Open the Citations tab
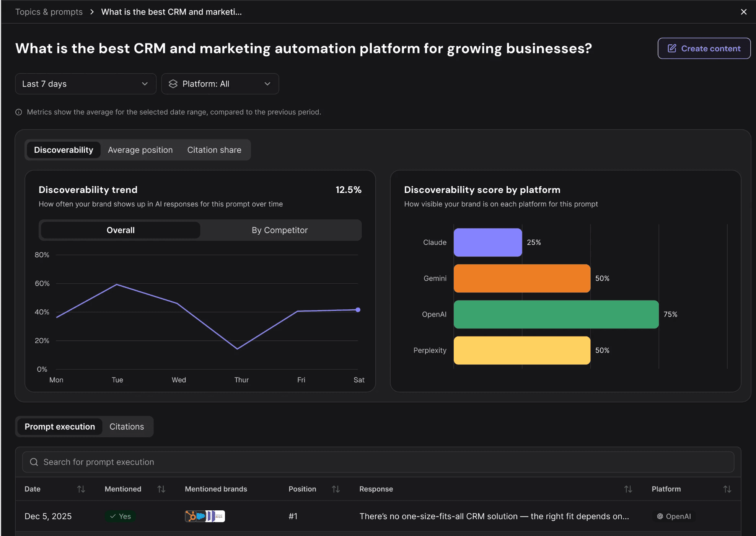The width and height of the screenshot is (756, 536). point(127,427)
